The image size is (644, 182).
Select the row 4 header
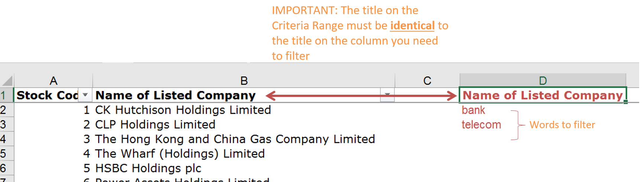[4, 139]
